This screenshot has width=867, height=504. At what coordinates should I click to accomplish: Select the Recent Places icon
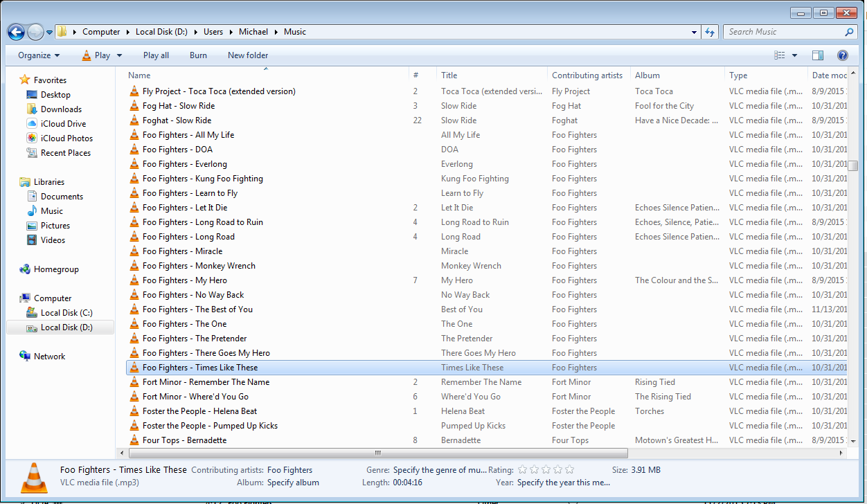coord(32,152)
